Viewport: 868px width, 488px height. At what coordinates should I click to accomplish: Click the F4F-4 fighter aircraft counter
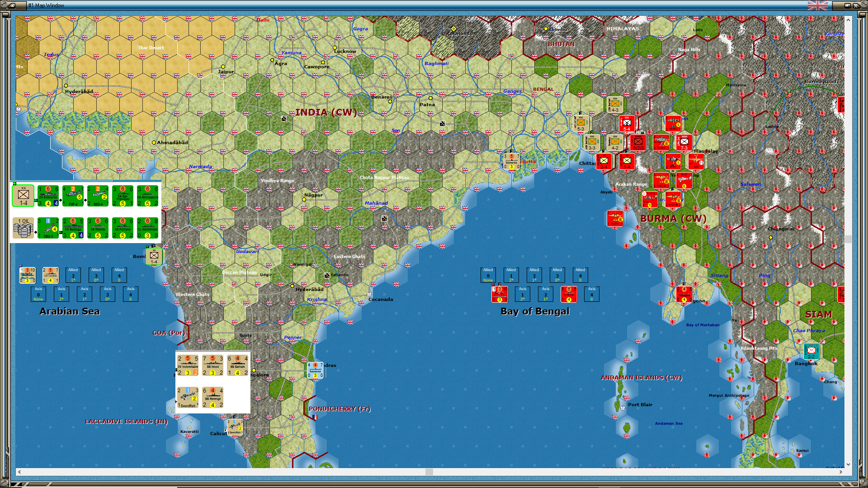(x=73, y=196)
